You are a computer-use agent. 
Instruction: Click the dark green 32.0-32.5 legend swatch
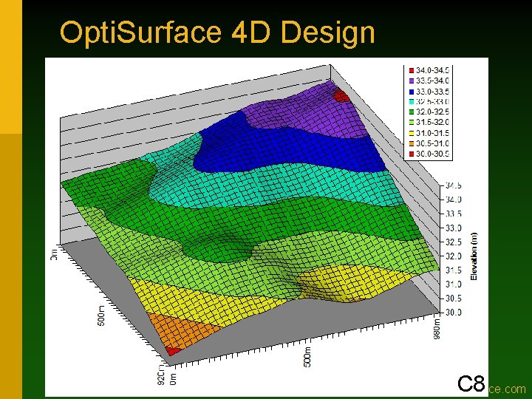[x=412, y=112]
